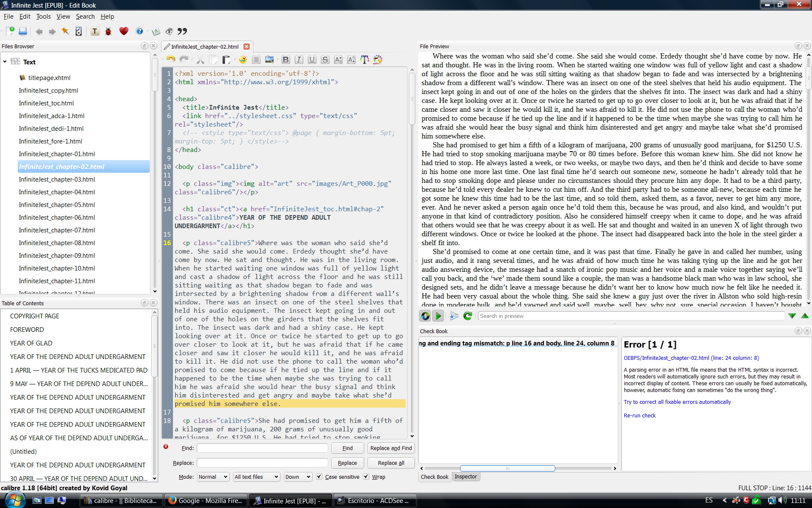Toggle bold formatting in editor toolbar
Image resolution: width=812 pixels, height=508 pixels.
pyautogui.click(x=286, y=60)
